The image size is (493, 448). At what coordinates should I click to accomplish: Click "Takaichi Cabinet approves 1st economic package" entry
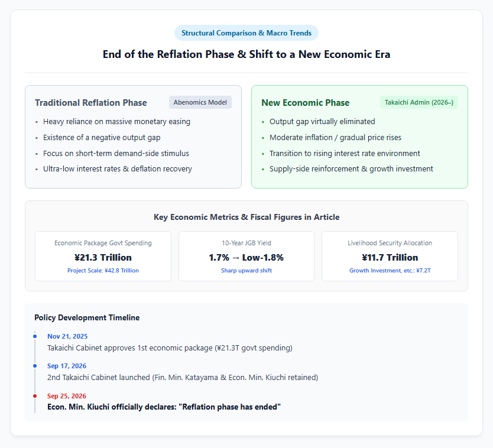(x=170, y=348)
